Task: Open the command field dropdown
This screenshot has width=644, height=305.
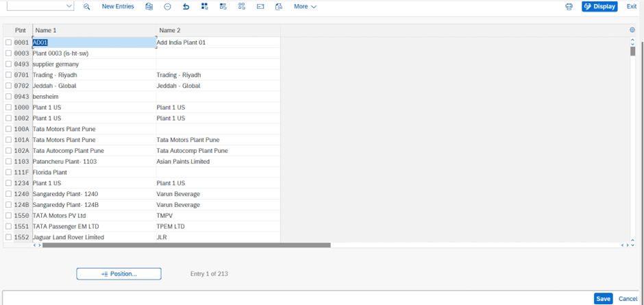Action: click(69, 6)
